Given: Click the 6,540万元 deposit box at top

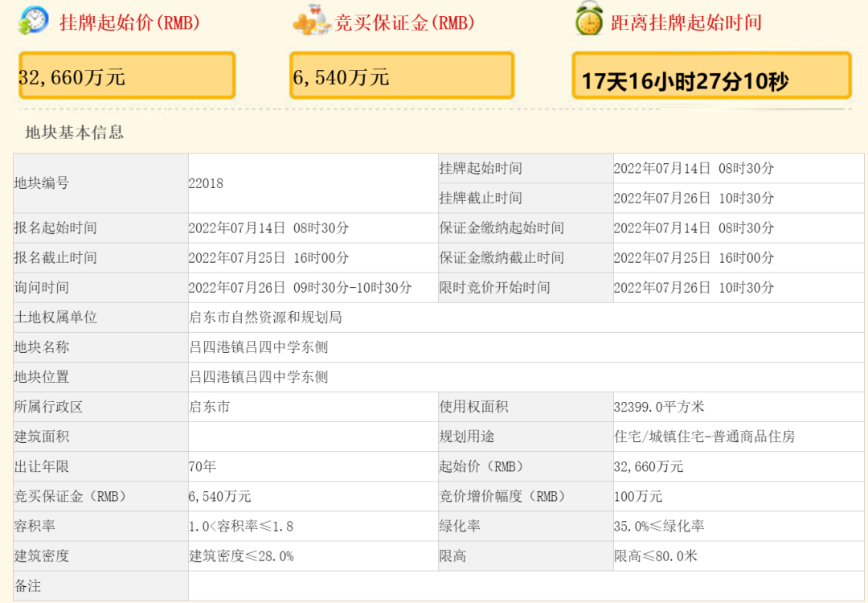Looking at the screenshot, I should (x=402, y=76).
